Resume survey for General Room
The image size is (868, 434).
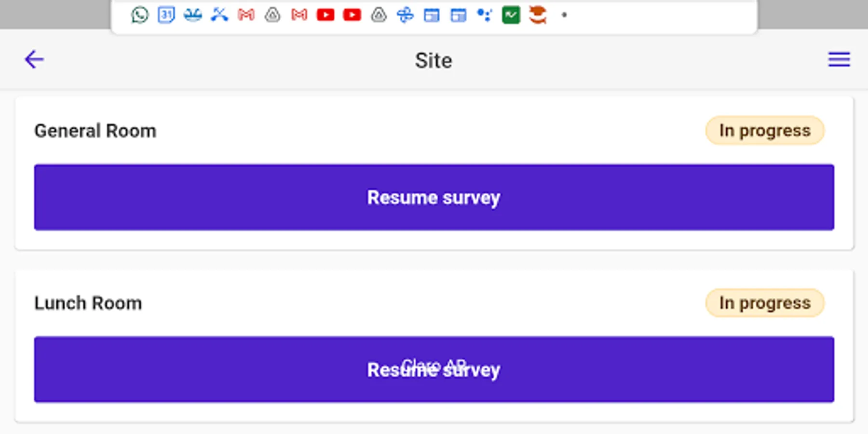[434, 197]
